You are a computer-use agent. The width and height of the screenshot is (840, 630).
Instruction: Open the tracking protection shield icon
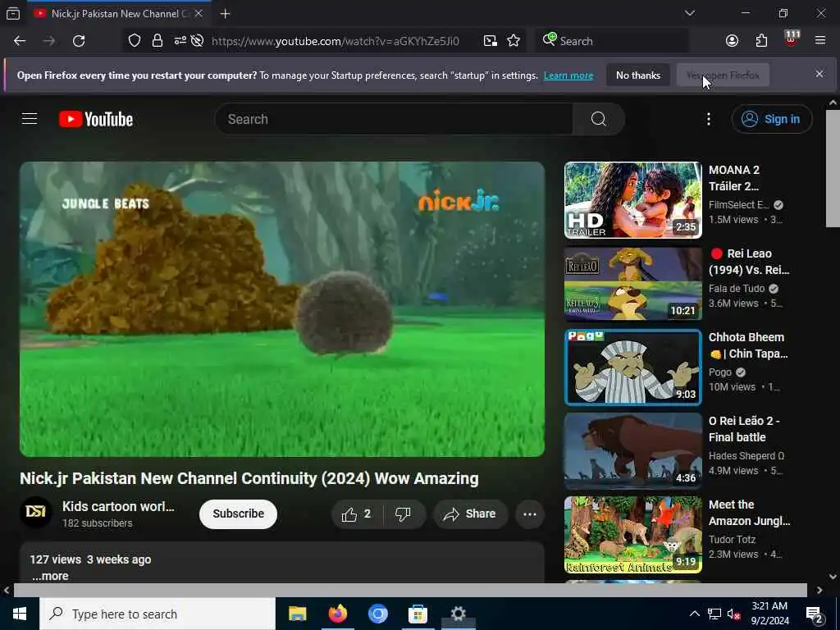coord(135,41)
